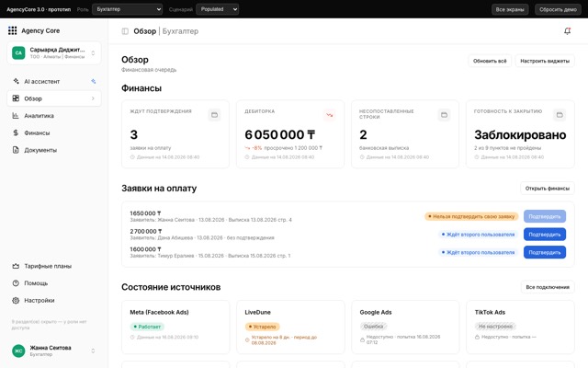Viewport: 588px width, 368px height.
Task: Open the LiveDune source card
Action: tap(290, 327)
